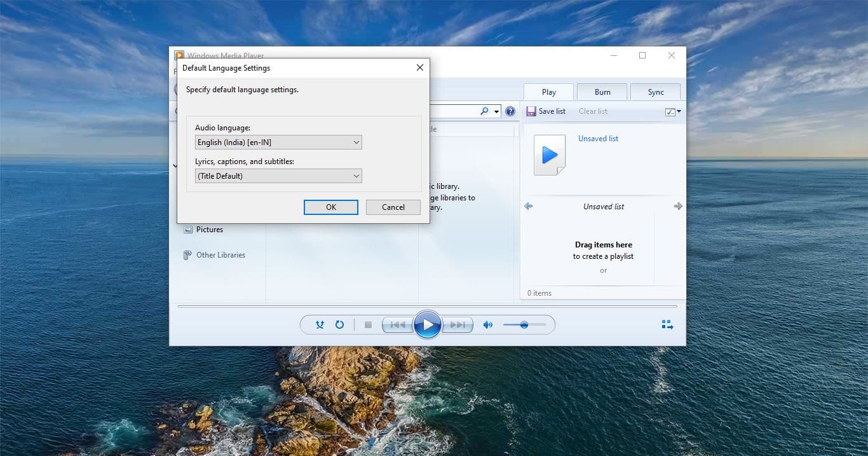Skip to the next track
The image size is (868, 456).
[x=457, y=324]
